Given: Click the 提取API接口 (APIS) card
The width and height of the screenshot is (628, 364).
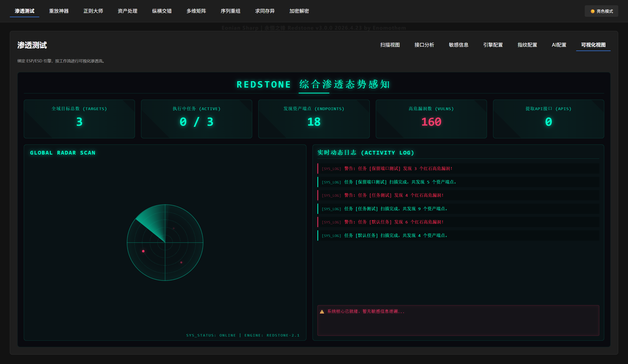Looking at the screenshot, I should (x=549, y=119).
